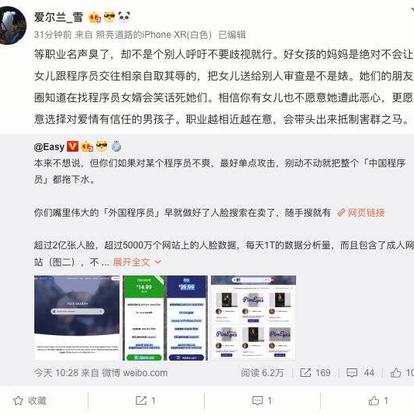Viewport: 414px width, 414px height.
Task: Like the post with bottom thumbs-up
Action: 374,400
